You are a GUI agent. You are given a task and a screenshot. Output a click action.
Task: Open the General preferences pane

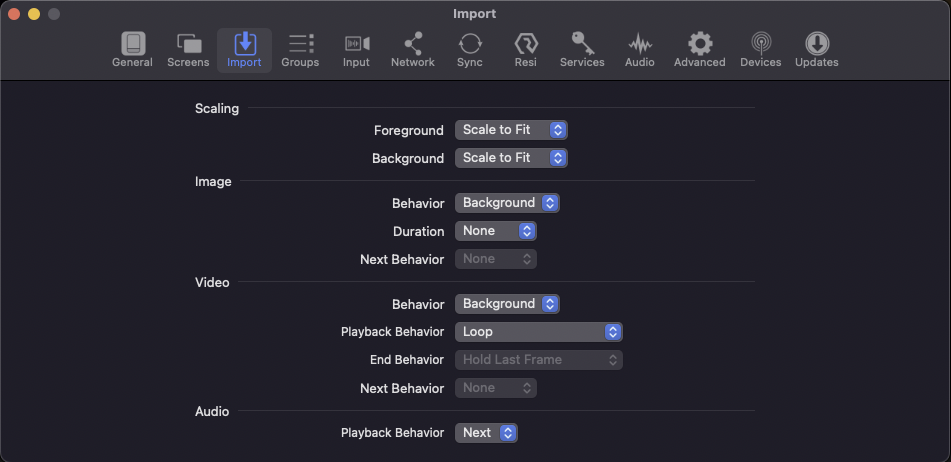point(132,50)
